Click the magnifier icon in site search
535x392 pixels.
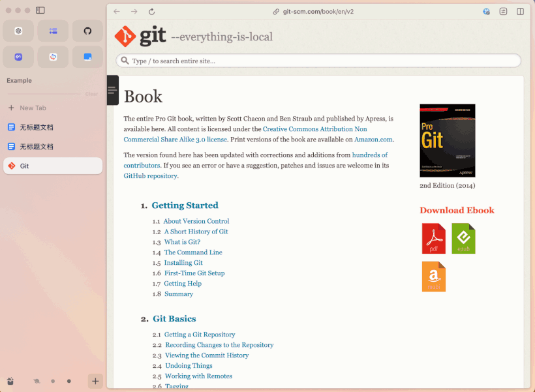125,61
